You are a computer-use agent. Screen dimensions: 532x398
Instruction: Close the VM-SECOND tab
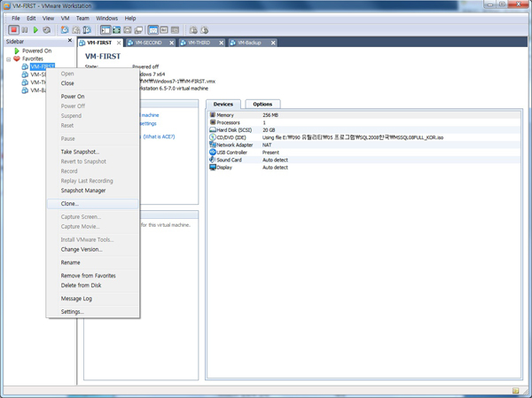point(172,43)
